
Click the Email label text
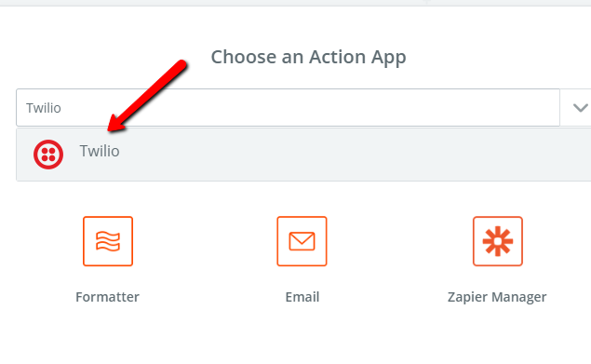[302, 297]
